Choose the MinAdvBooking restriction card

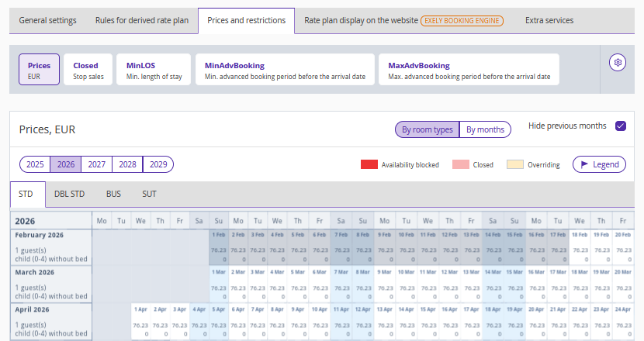click(285, 70)
